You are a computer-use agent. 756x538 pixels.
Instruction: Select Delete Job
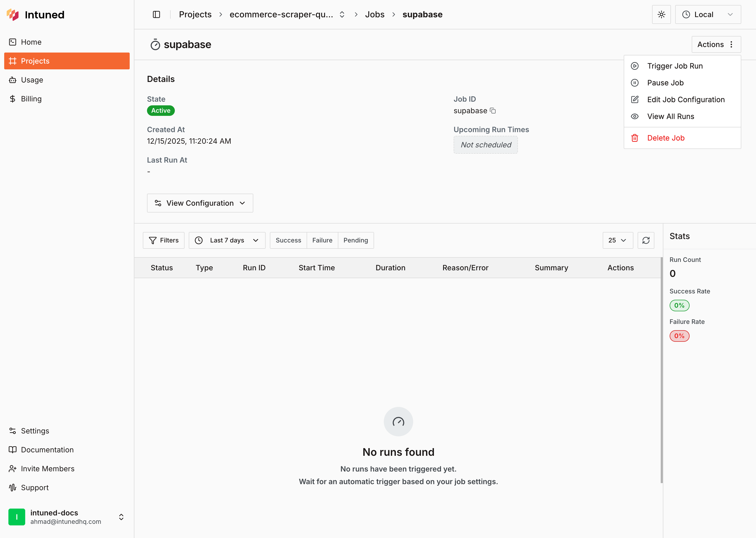pyautogui.click(x=682, y=138)
